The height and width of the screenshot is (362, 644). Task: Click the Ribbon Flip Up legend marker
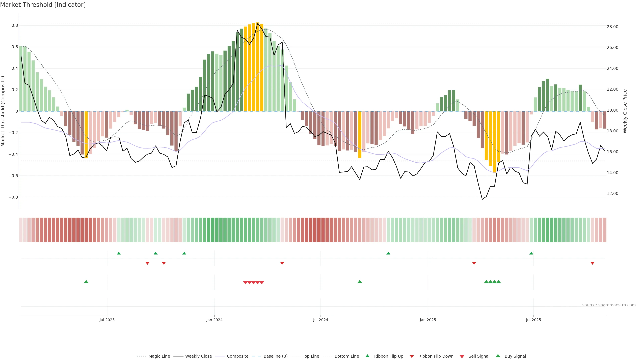point(367,356)
